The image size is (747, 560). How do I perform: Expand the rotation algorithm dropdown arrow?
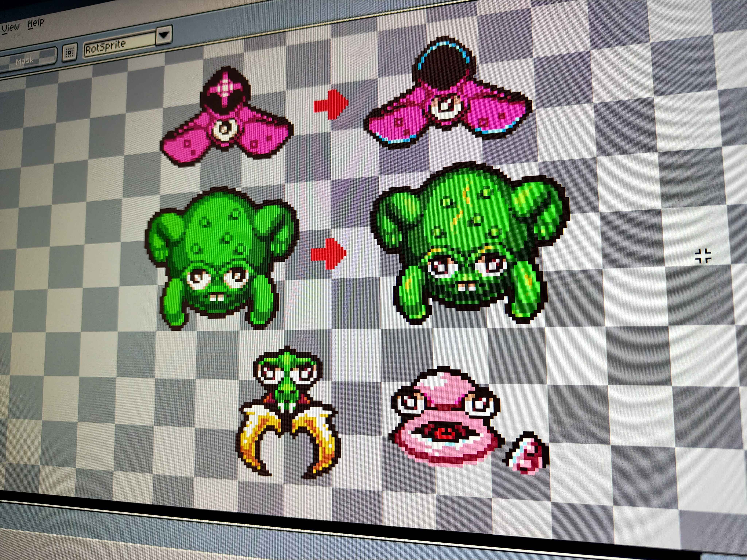click(164, 35)
